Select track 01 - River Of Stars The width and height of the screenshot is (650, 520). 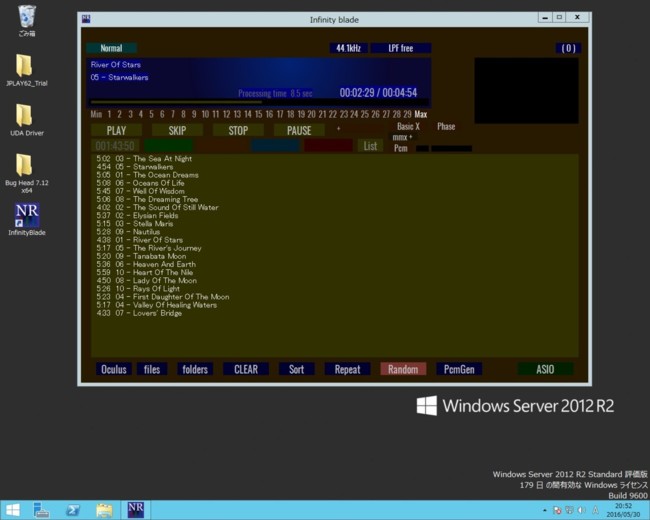coord(139,240)
